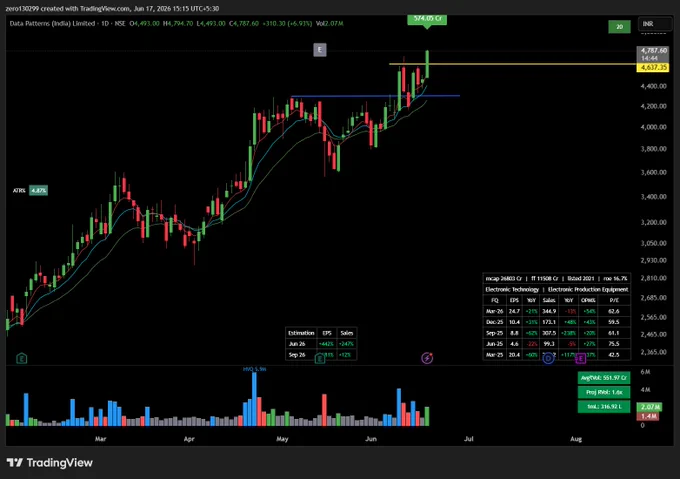Click the Mar label on time axis
Image resolution: width=680 pixels, height=479 pixels.
100,439
